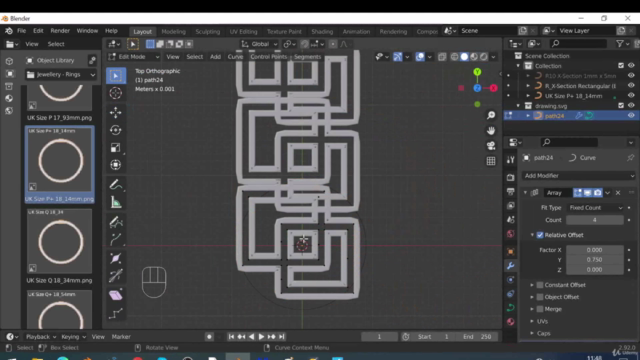Activate the Cursor tool

(116, 93)
